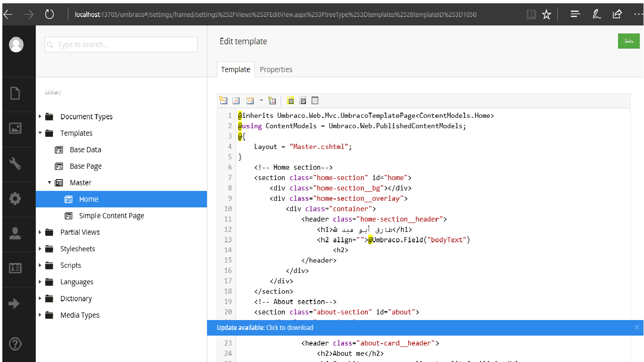644x362 pixels.
Task: Go forward in the browser
Action: point(29,15)
